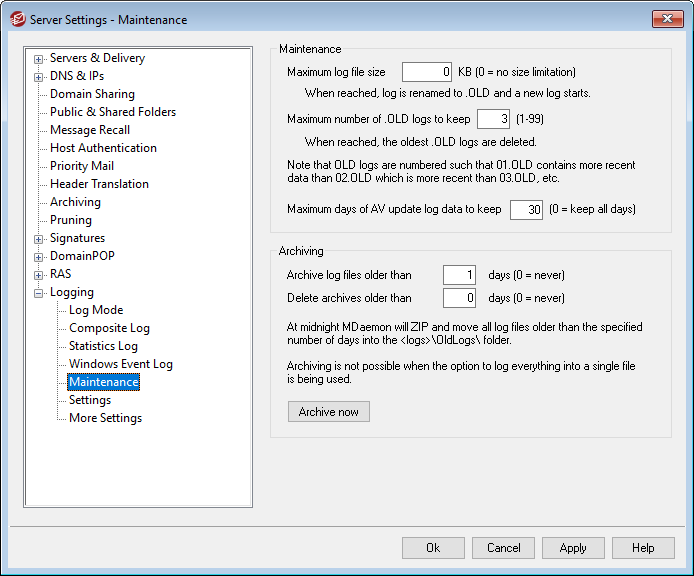
Task: Expand the DomainPOP tree node
Action: click(x=39, y=256)
